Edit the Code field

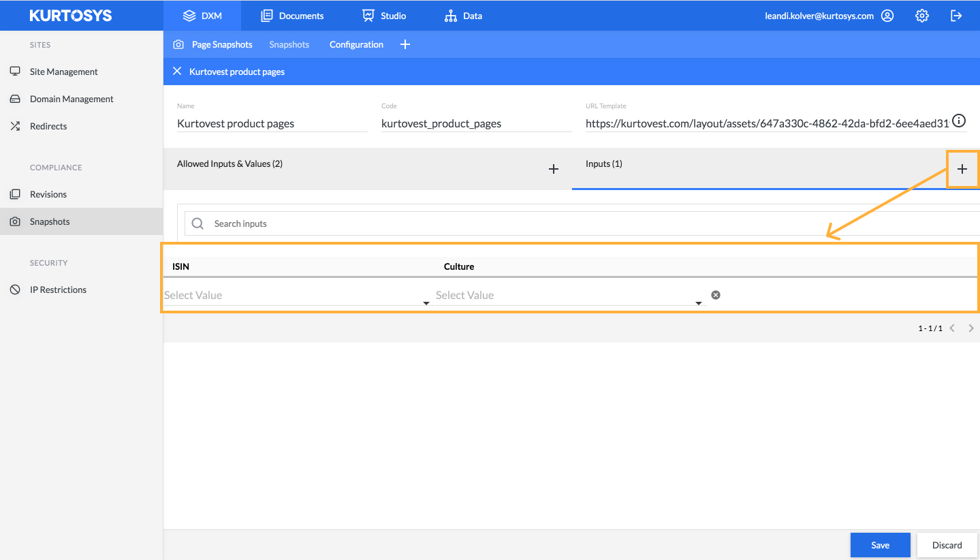pyautogui.click(x=477, y=123)
